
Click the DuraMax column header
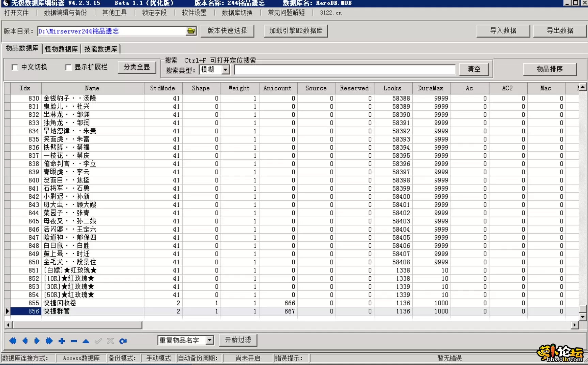tap(431, 88)
